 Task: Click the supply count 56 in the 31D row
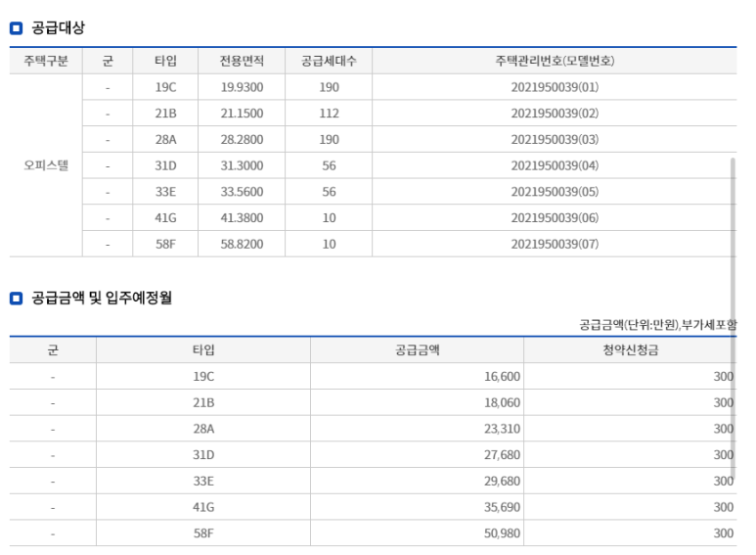[x=329, y=165]
